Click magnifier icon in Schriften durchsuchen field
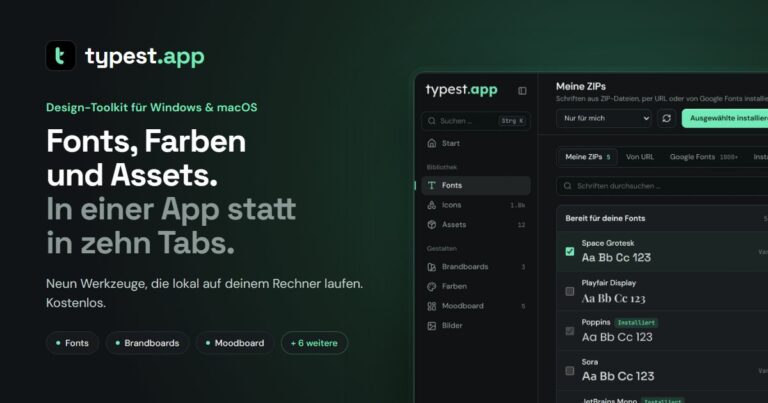The width and height of the screenshot is (768, 403). pyautogui.click(x=567, y=186)
